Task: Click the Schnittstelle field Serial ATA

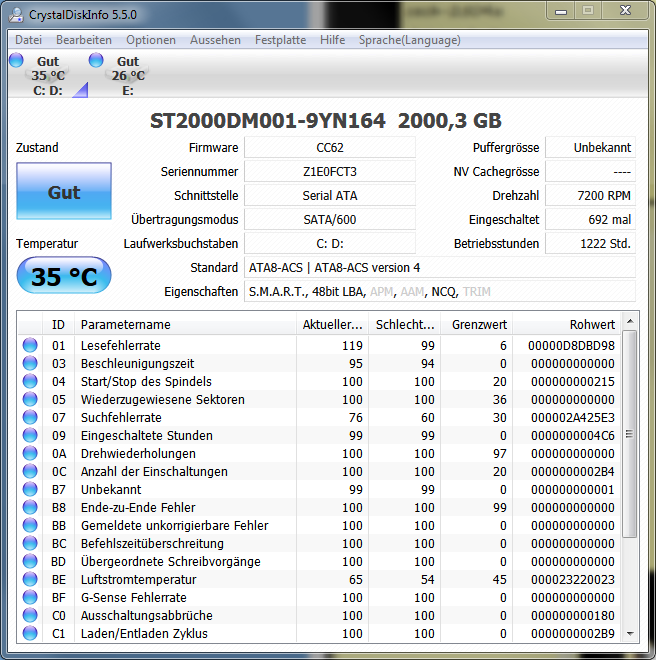Action: point(330,195)
